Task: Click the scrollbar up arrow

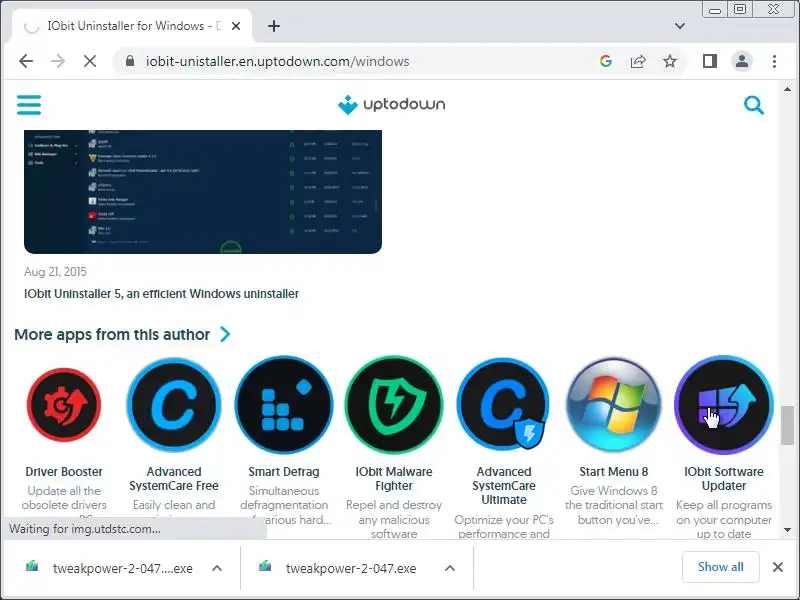Action: (x=787, y=89)
